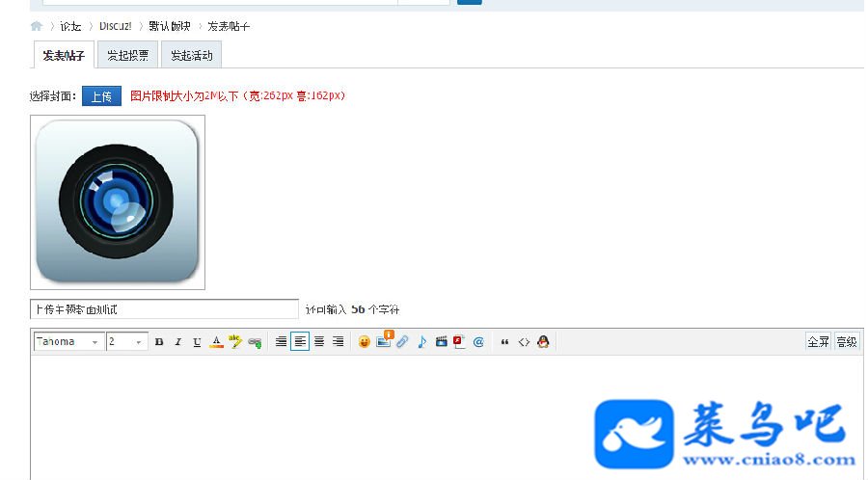This screenshot has width=868, height=480.
Task: Click the QQ penguin icon
Action: (543, 342)
